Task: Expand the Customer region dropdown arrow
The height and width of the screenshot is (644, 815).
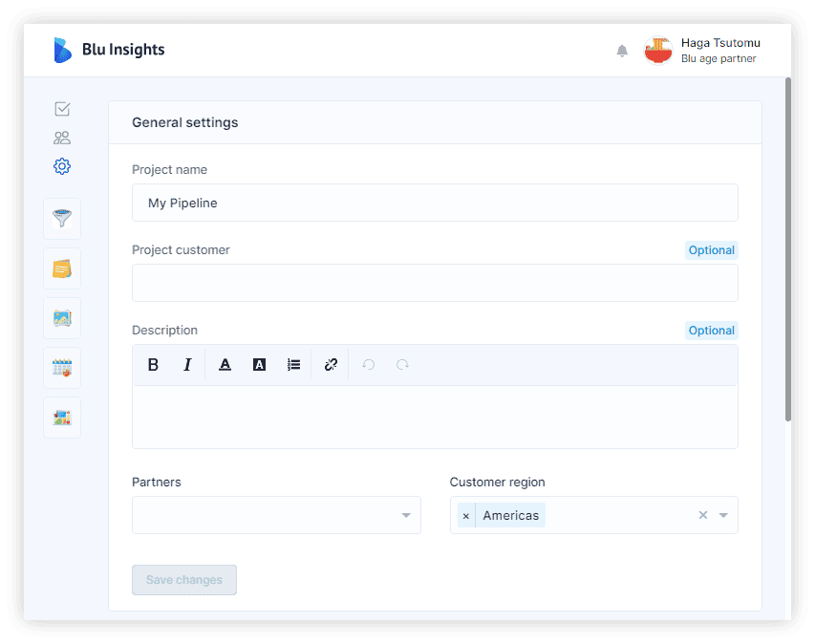Action: point(723,515)
